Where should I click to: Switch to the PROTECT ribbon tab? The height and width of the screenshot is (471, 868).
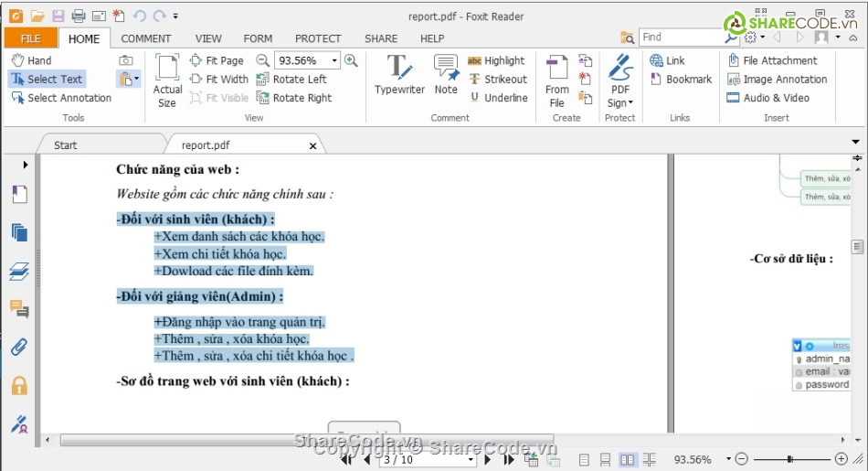pos(318,38)
